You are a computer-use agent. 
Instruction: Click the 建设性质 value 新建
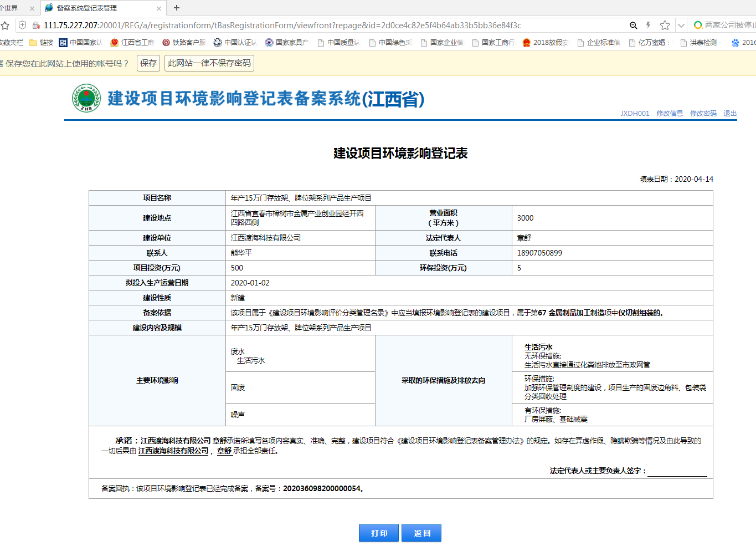(x=238, y=298)
